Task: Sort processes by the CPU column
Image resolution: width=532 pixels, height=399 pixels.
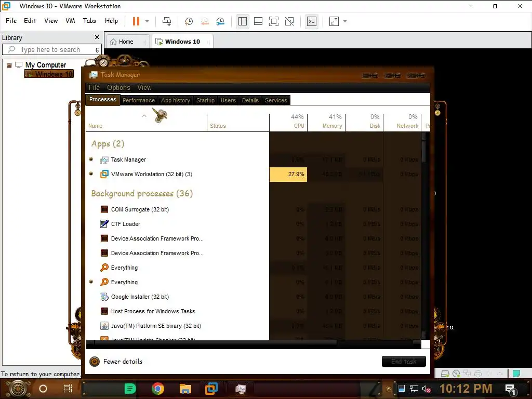Action: 288,123
